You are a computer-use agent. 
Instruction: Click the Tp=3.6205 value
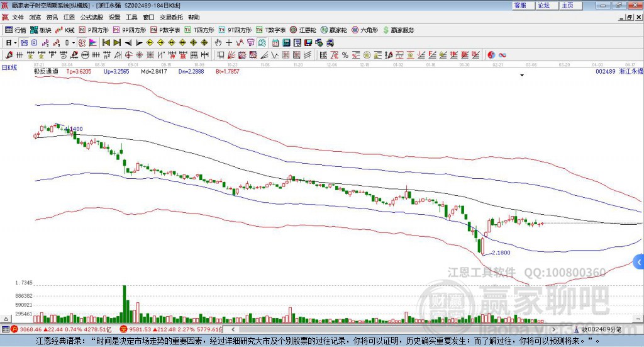coord(79,72)
